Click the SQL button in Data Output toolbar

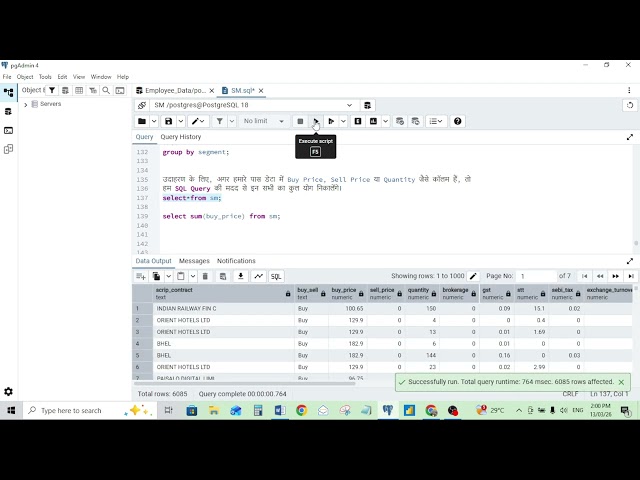(276, 276)
